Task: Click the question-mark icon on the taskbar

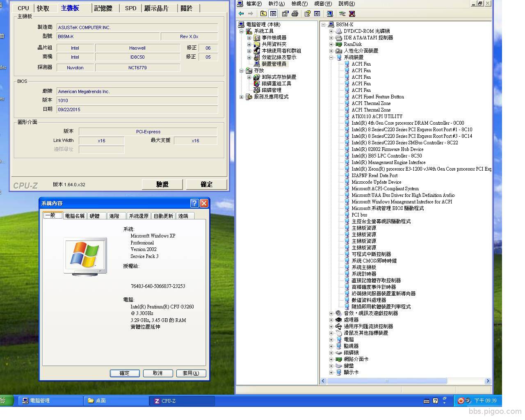Action: tap(436, 401)
